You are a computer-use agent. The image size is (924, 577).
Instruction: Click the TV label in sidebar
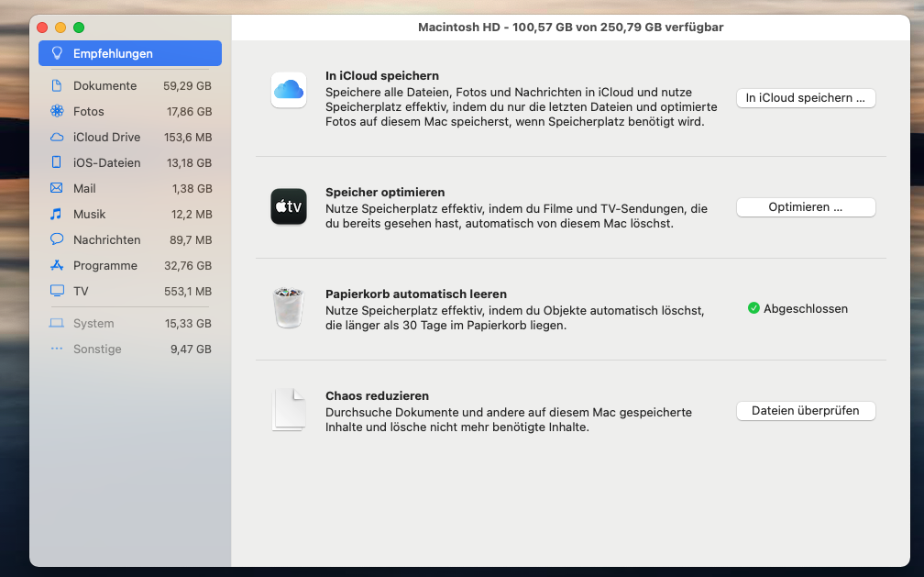pos(81,291)
